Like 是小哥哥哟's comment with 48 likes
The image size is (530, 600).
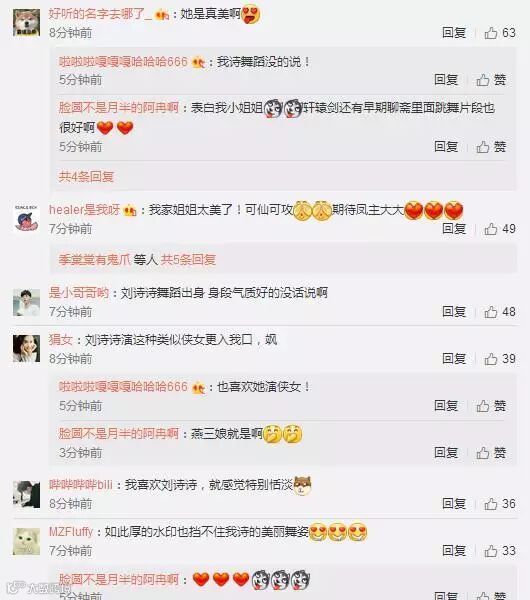tap(500, 312)
